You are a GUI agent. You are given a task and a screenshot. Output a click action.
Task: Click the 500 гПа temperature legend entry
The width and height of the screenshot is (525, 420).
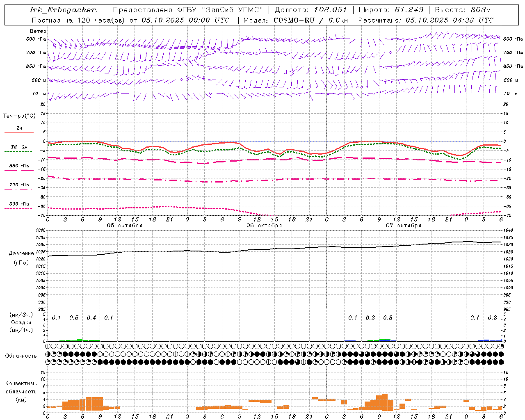(19, 204)
